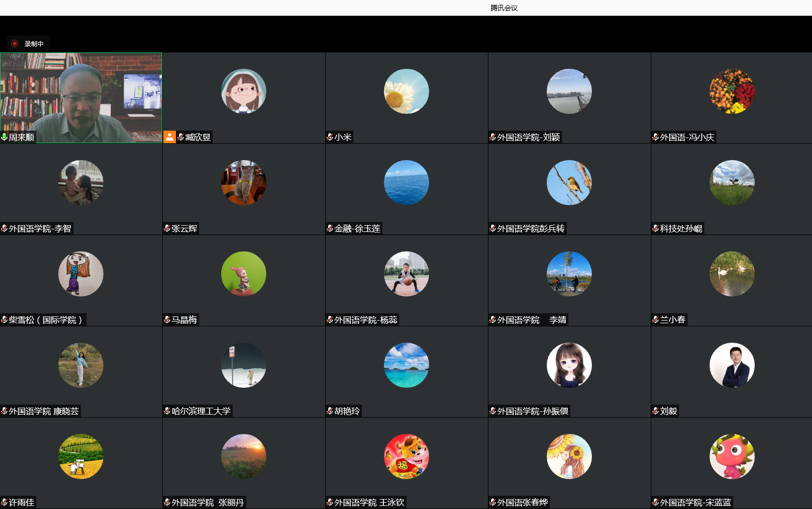The image size is (812, 509).
Task: Click the cat avatar of 张云辉
Action: pos(243,183)
